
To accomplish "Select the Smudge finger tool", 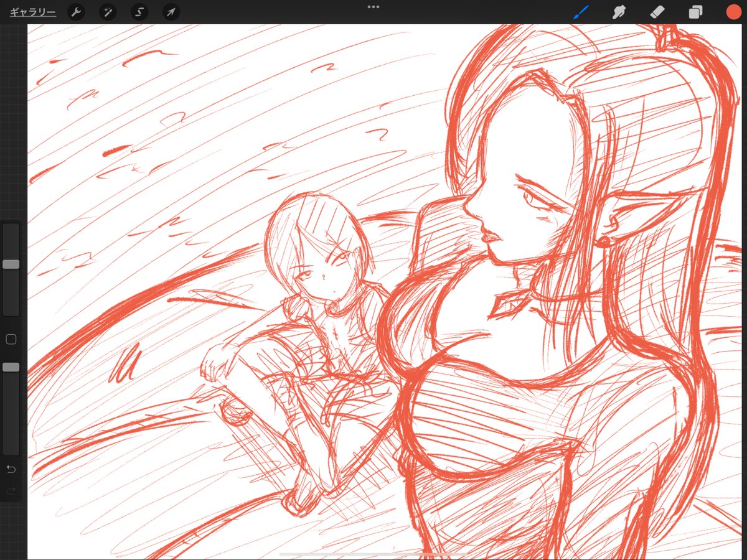I will coord(619,12).
